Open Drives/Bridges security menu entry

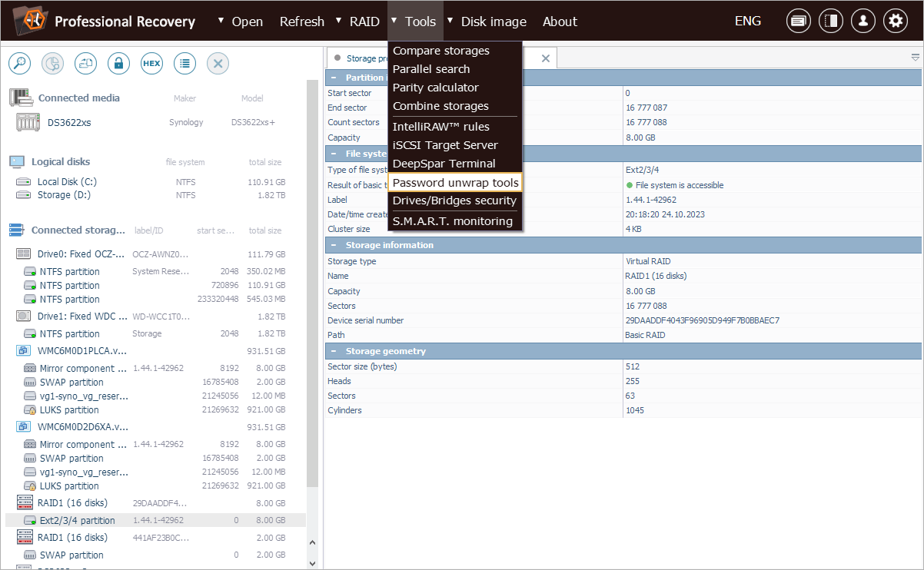(x=455, y=200)
